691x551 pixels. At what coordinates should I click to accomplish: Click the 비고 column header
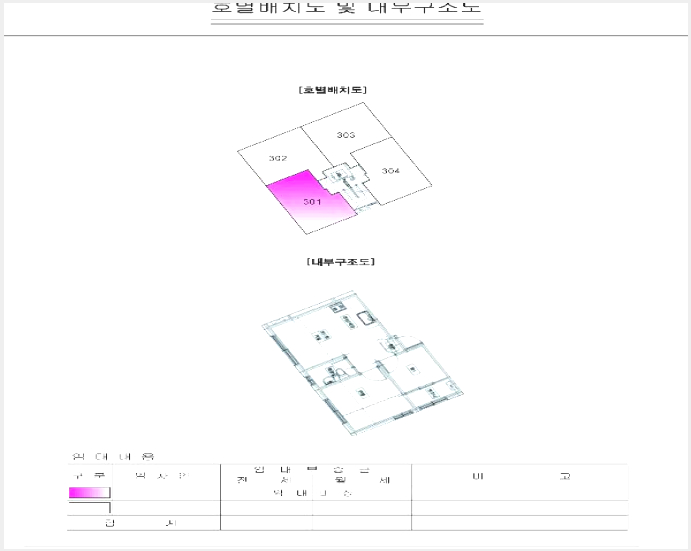tap(521, 477)
